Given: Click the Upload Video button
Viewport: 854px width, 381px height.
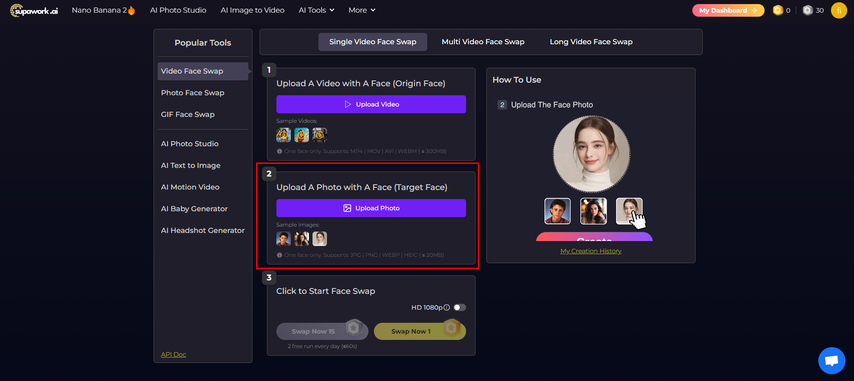Looking at the screenshot, I should (371, 105).
